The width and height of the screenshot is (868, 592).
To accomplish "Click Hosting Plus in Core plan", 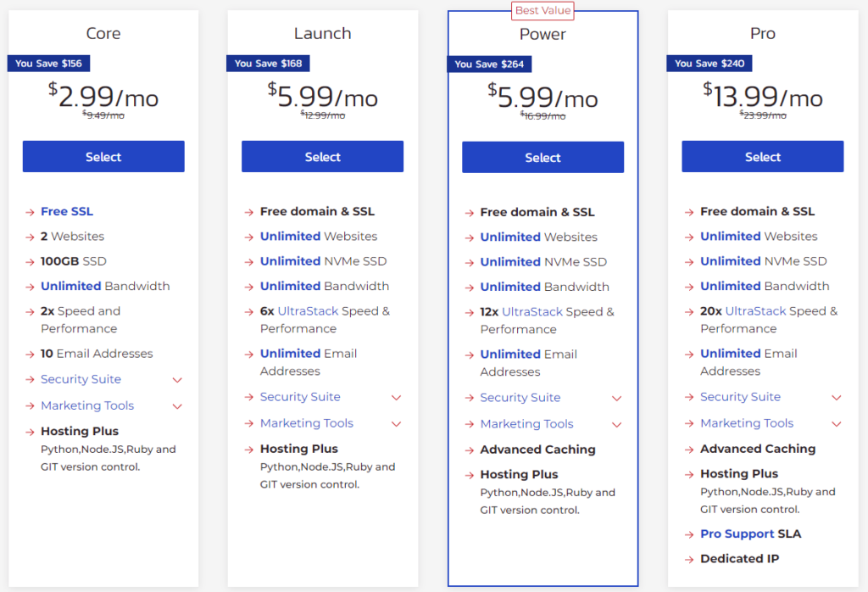I will point(80,432).
